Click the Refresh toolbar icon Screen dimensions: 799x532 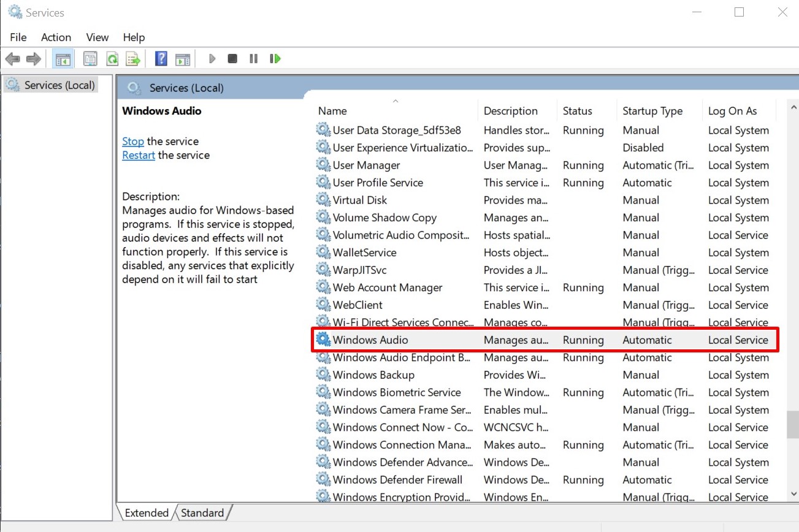[x=112, y=59]
